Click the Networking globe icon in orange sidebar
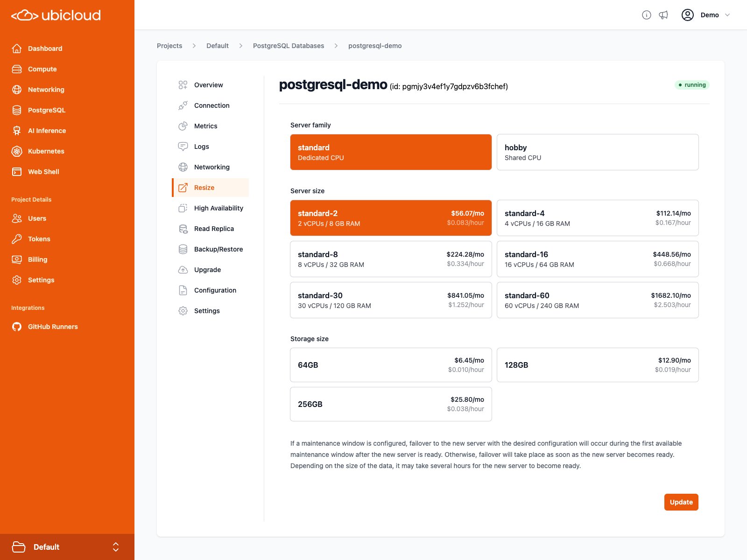Image resolution: width=747 pixels, height=560 pixels. 17,90
